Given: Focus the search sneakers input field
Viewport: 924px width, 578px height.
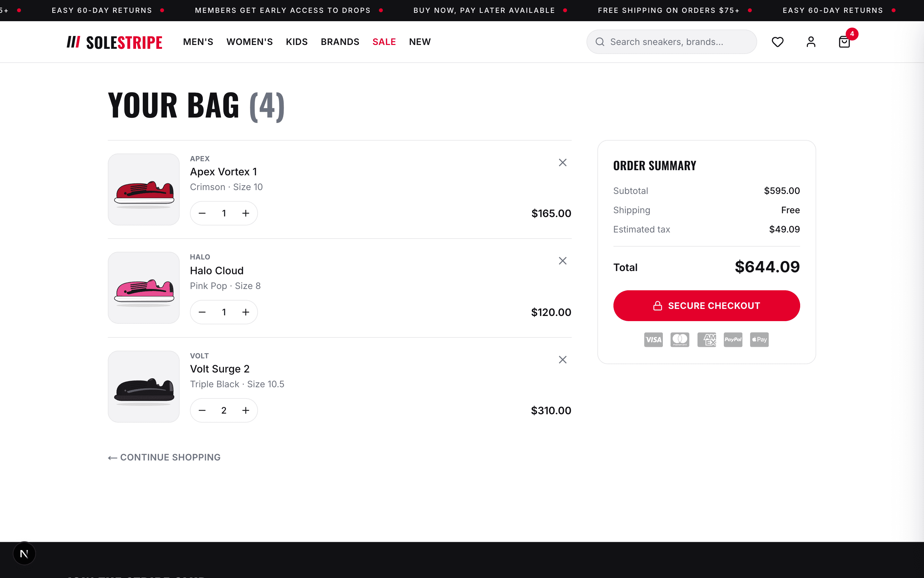Looking at the screenshot, I should (672, 42).
